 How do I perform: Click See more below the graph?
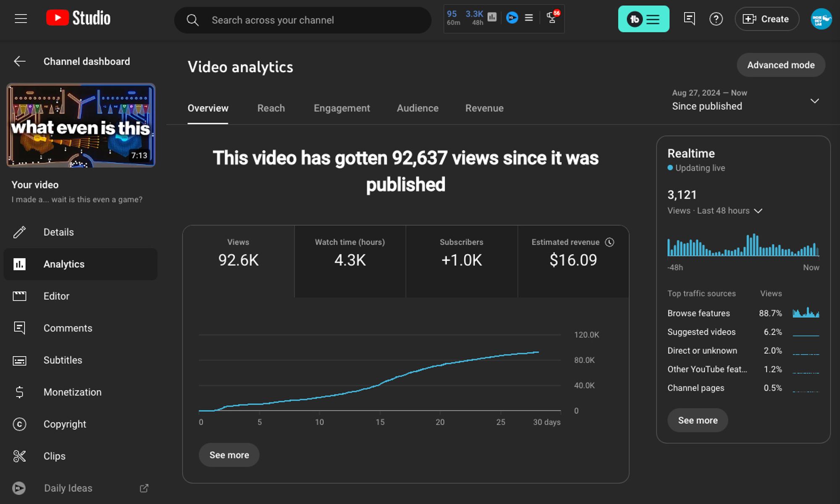pos(229,454)
